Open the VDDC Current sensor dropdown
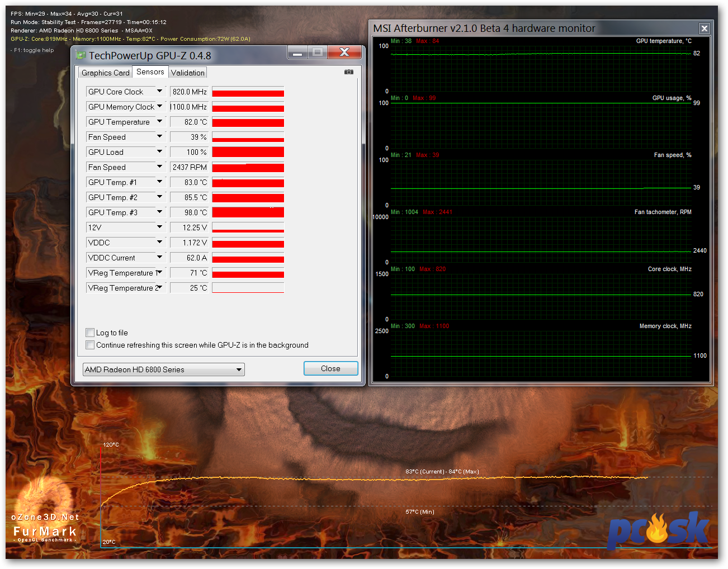This screenshot has width=728, height=569. point(159,257)
